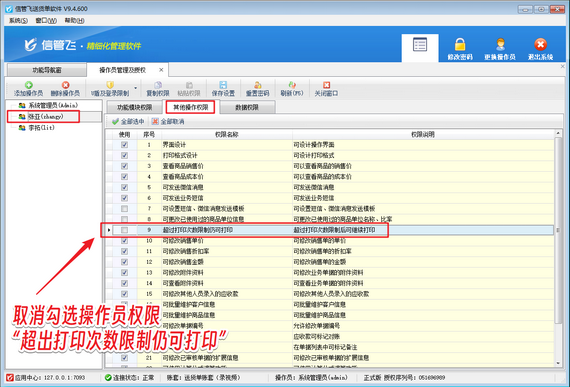
Task: Toggle checkbox for row 9 超过打印次数限制仍可打印
Action: 124,230
